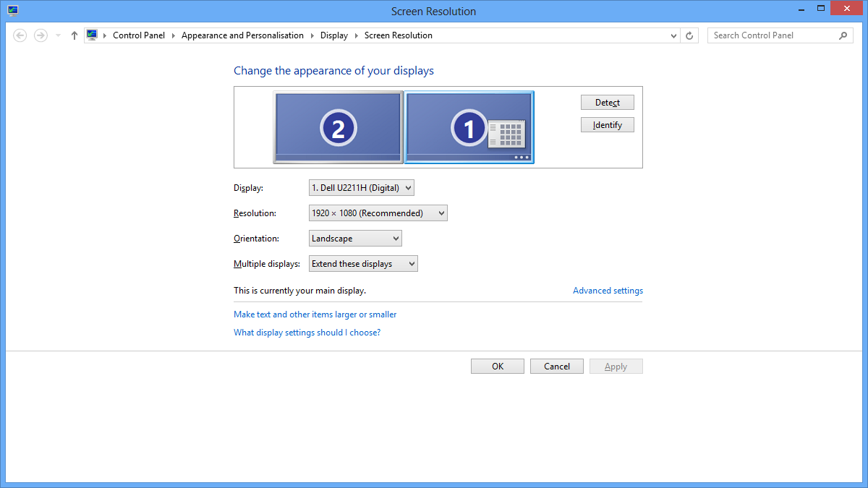Image resolution: width=868 pixels, height=488 pixels.
Task: Click the Screen Resolution breadcrumb
Action: pos(399,35)
